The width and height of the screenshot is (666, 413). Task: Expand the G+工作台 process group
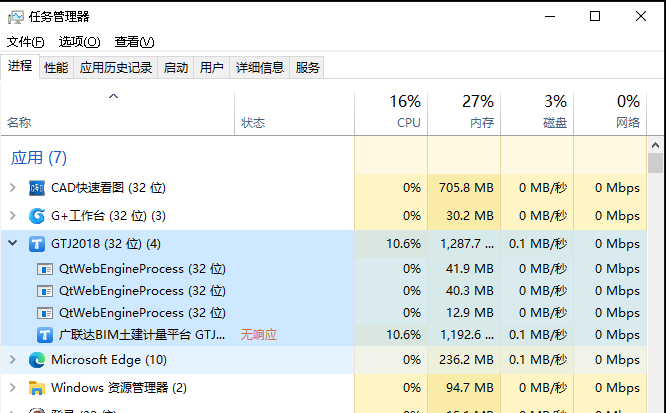[13, 215]
